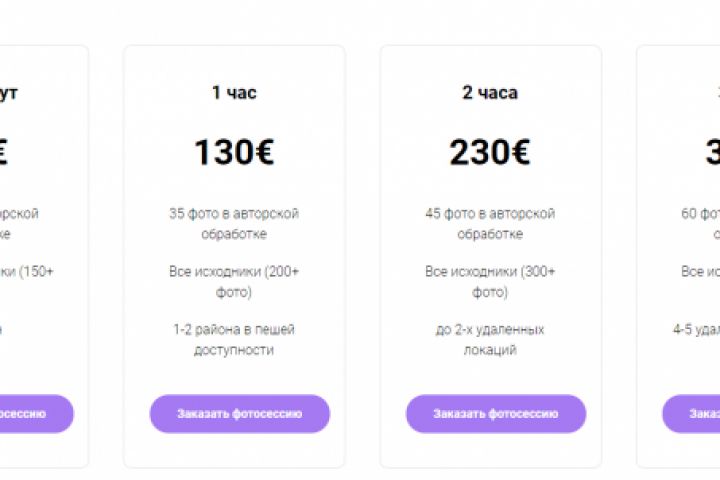
Task: Click the 230€ price
Action: coord(490,152)
